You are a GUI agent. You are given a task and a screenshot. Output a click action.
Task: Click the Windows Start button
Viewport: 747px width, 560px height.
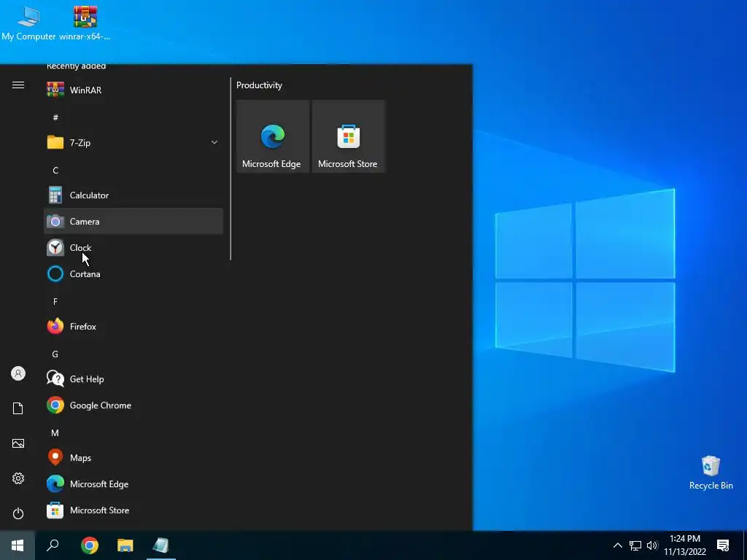click(x=18, y=545)
